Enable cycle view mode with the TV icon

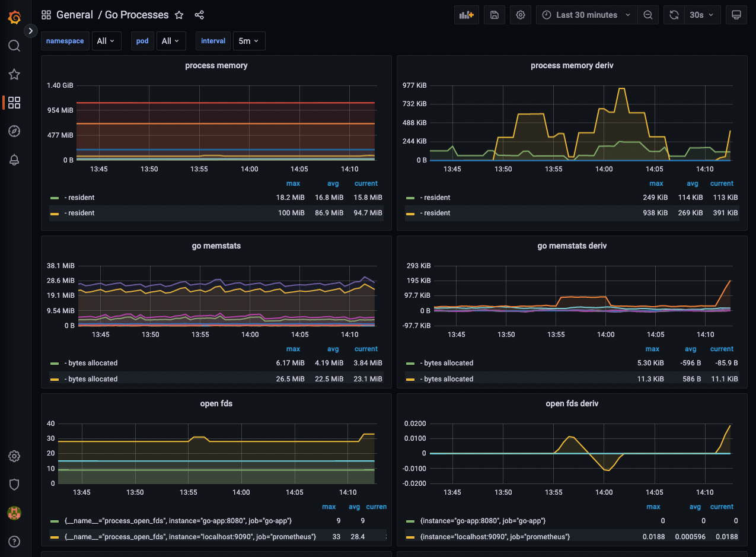tap(736, 15)
